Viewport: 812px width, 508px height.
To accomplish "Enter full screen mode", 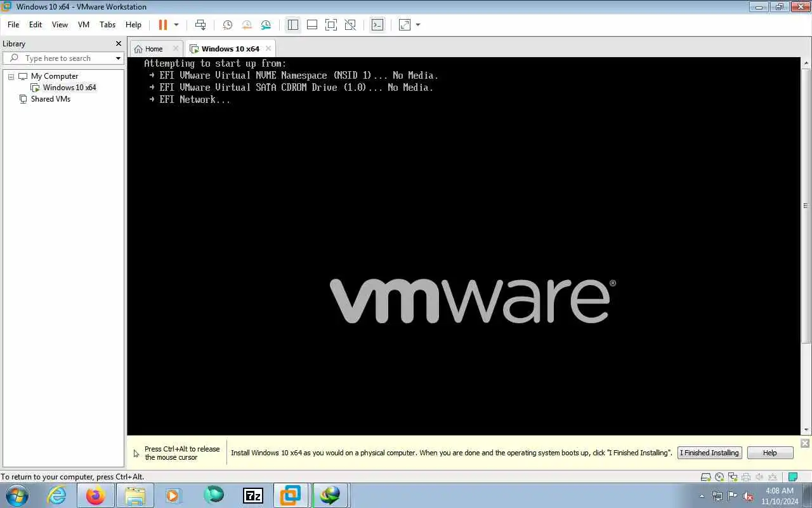I will (331, 25).
